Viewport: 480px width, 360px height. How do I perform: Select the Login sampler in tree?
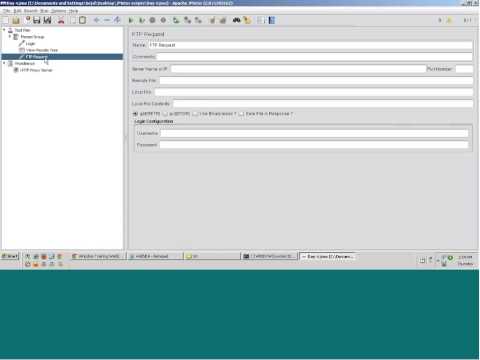30,43
